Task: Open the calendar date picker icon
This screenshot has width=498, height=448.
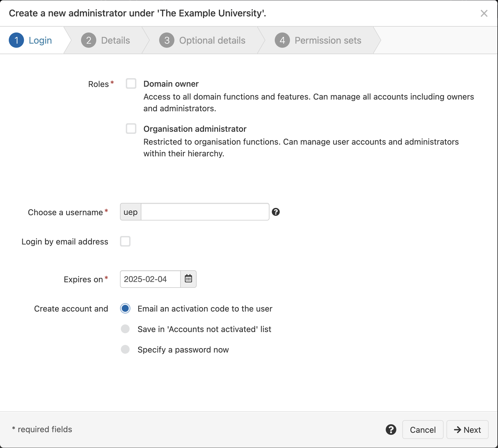Action: (x=188, y=279)
